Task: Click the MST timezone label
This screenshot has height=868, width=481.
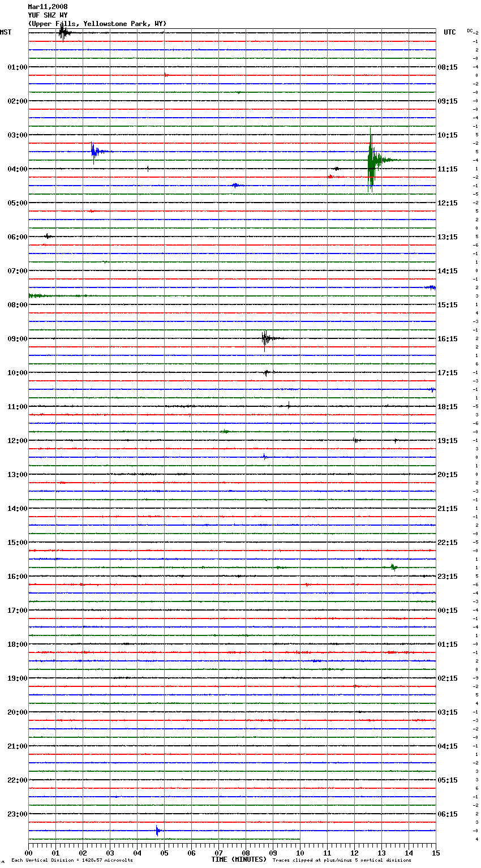Action: (x=6, y=32)
